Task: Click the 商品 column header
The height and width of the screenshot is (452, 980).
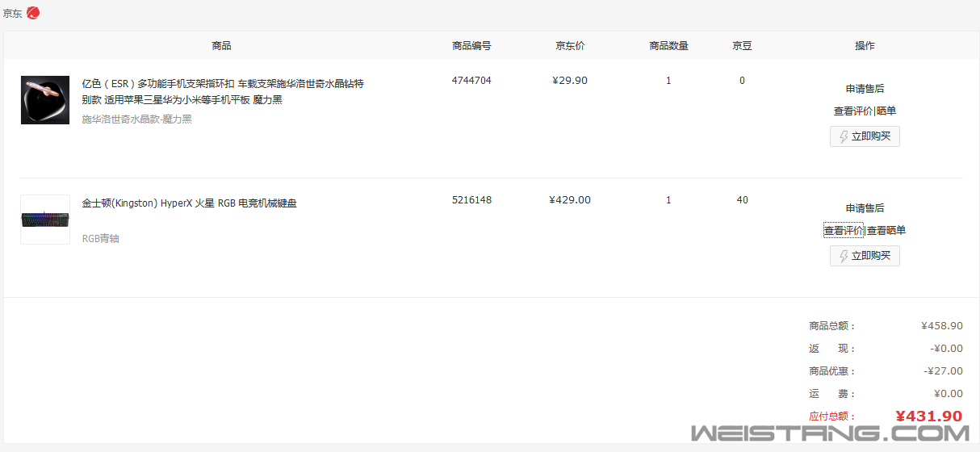Action: point(221,46)
